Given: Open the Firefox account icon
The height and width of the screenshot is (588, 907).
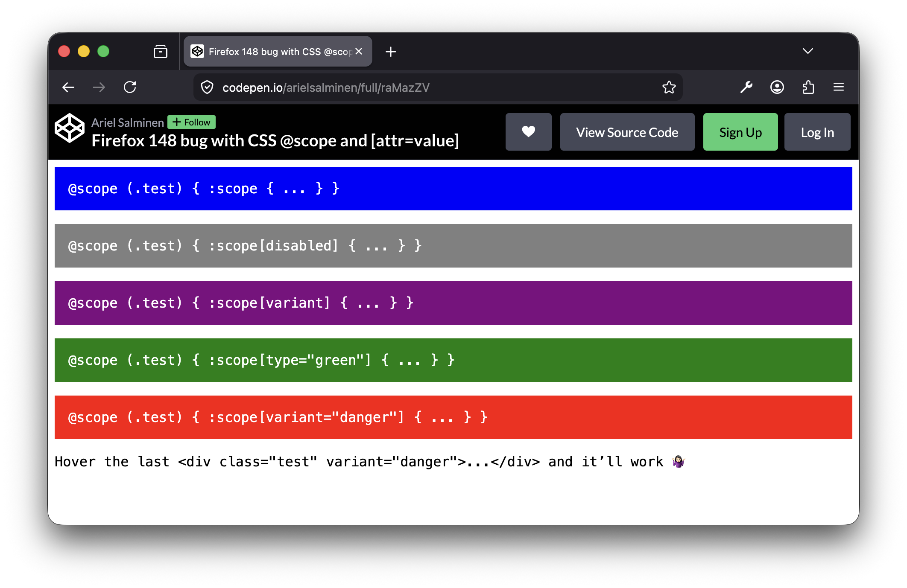Looking at the screenshot, I should pyautogui.click(x=777, y=87).
